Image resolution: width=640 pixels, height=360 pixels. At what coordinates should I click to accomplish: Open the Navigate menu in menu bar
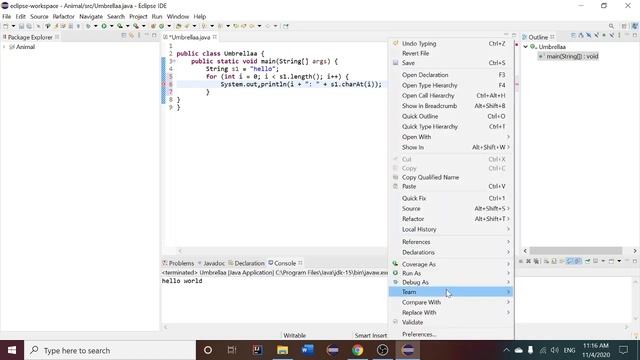coord(91,16)
